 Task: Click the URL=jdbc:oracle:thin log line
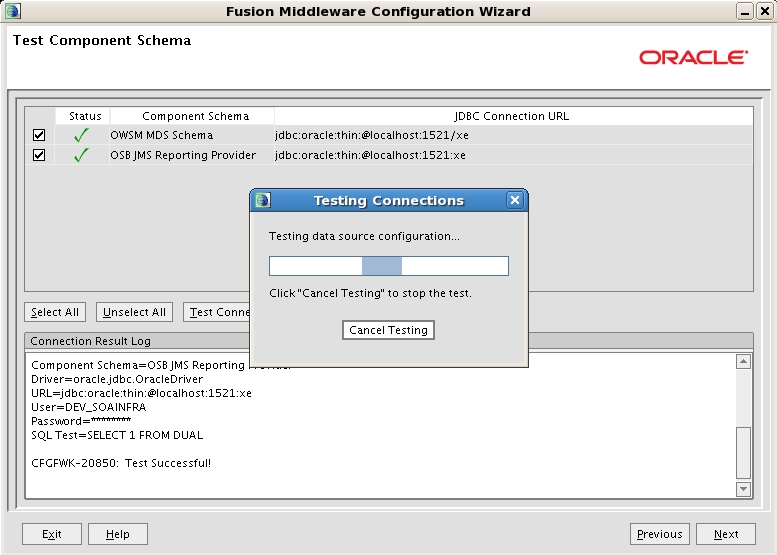141,393
